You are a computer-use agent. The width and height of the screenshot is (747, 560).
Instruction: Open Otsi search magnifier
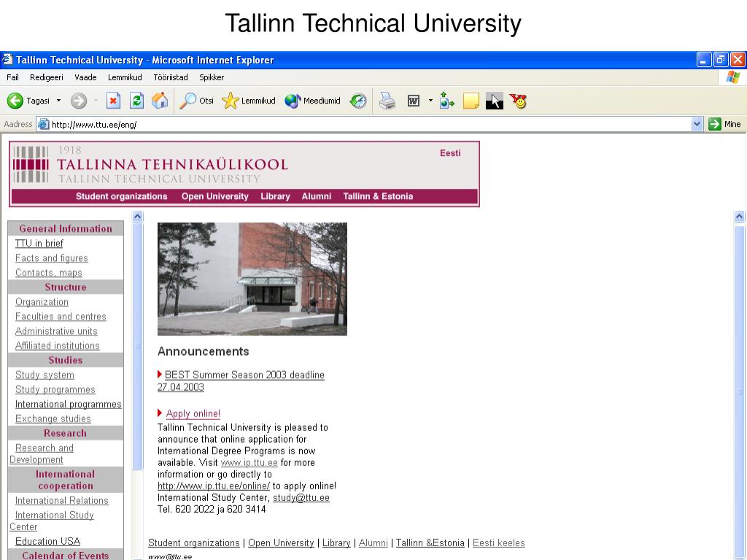point(196,101)
